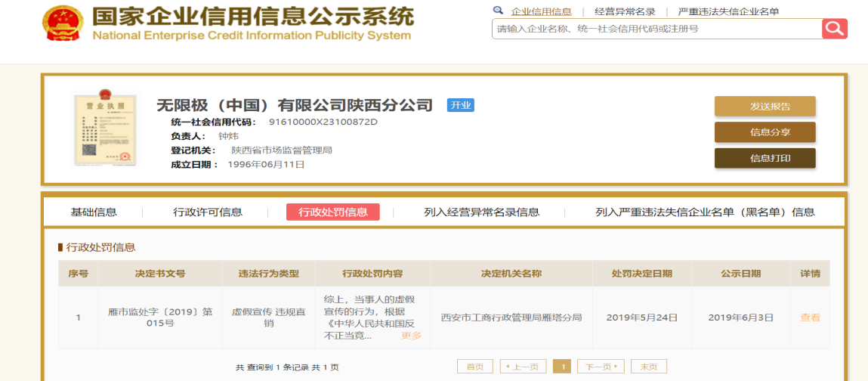
Task: Click the company name 无限极（中国）有限公司陕西分公司
Action: coord(295,105)
